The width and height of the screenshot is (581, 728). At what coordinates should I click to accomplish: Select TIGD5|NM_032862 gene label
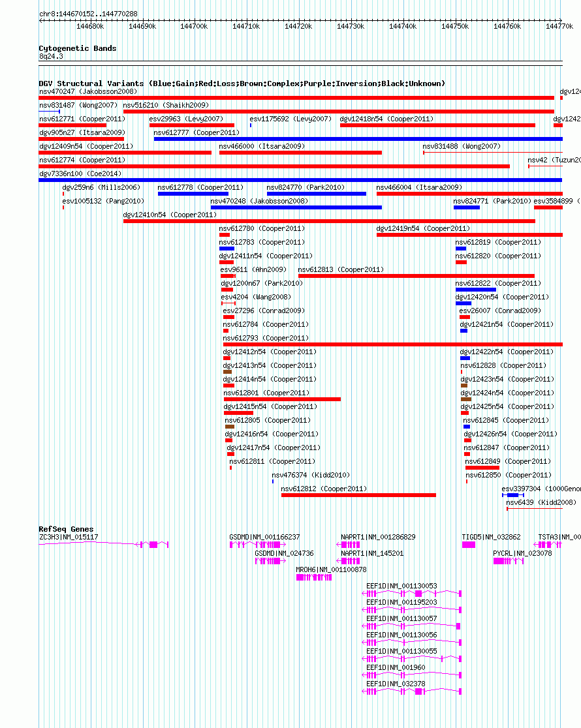point(492,537)
